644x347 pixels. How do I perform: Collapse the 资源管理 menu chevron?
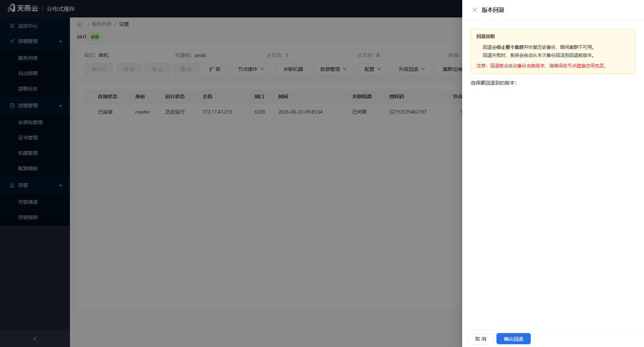[x=60, y=106]
